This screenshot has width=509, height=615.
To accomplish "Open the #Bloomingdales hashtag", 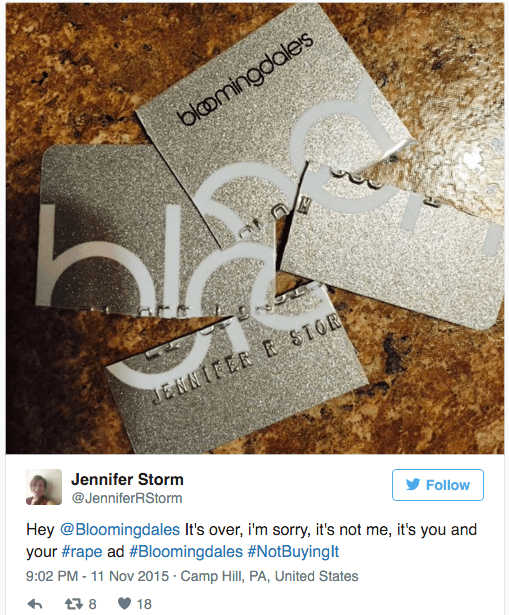I will point(186,551).
